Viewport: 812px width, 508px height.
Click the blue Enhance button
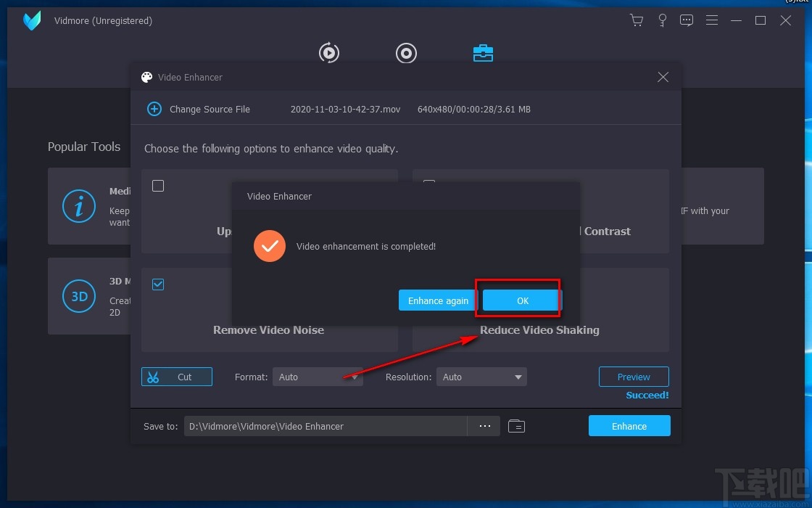pos(629,426)
